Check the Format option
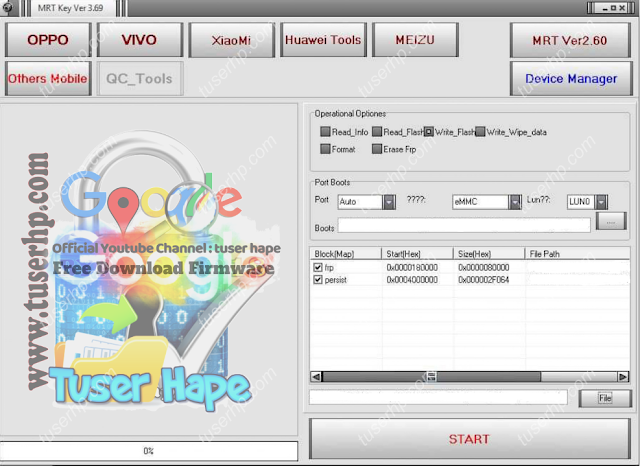Image resolution: width=640 pixels, height=466 pixels. click(325, 149)
